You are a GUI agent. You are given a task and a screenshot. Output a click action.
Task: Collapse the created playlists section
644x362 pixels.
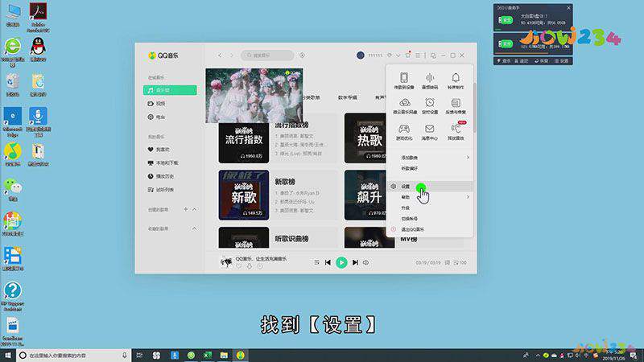coord(194,209)
